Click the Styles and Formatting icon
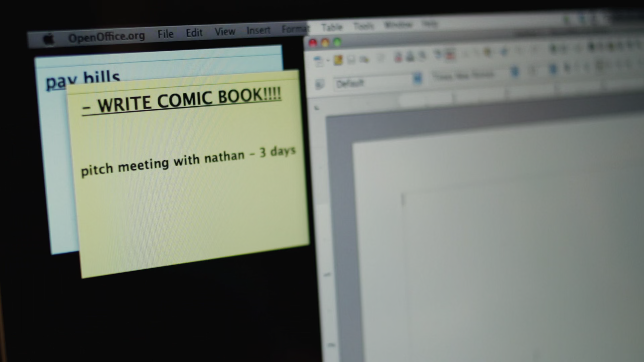 click(320, 84)
